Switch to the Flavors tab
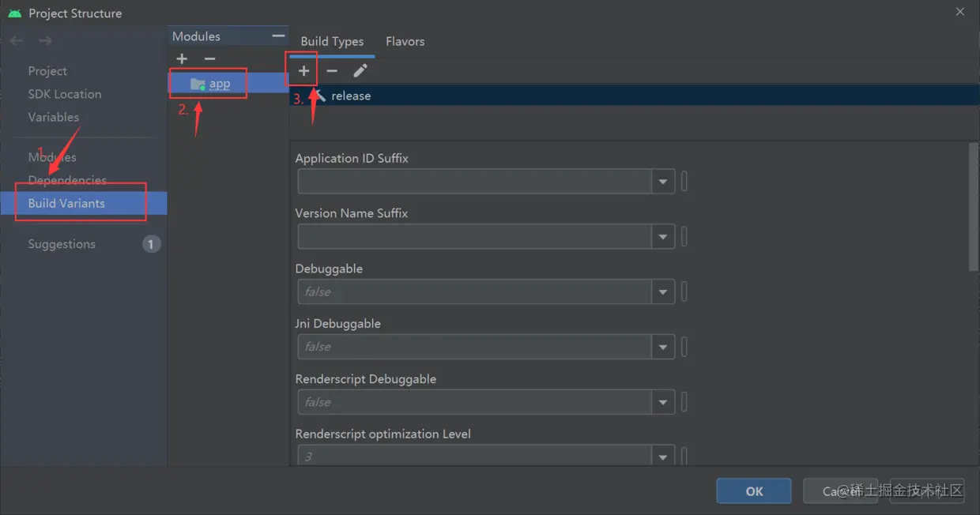Viewport: 980px width, 515px height. click(405, 41)
